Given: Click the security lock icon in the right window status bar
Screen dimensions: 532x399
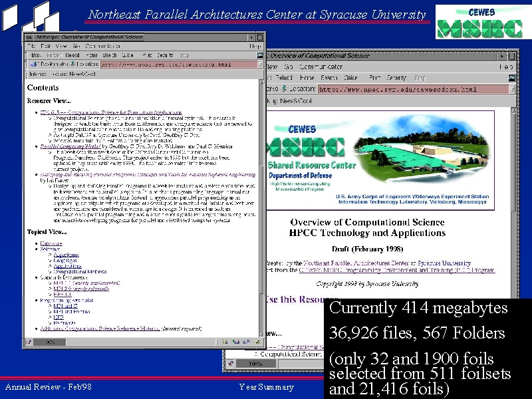Looking at the screenshot, I should pyautogui.click(x=231, y=363).
